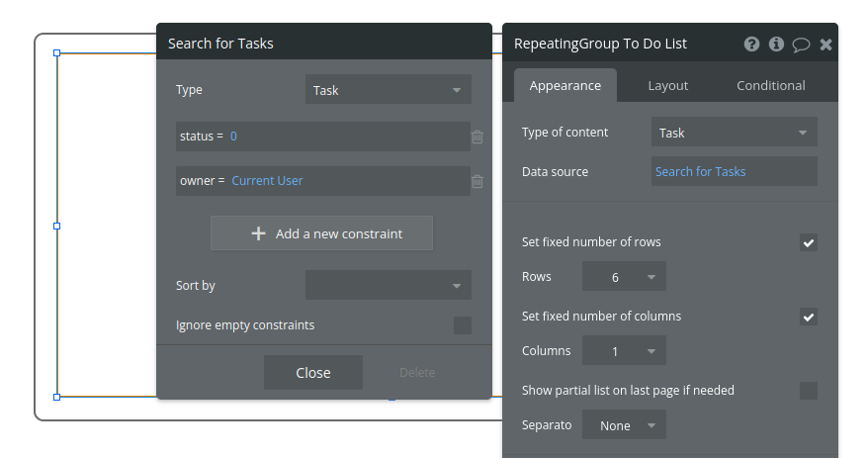Uncheck Set fixed number of columns
Screen dimensions: 868x458
pos(809,317)
